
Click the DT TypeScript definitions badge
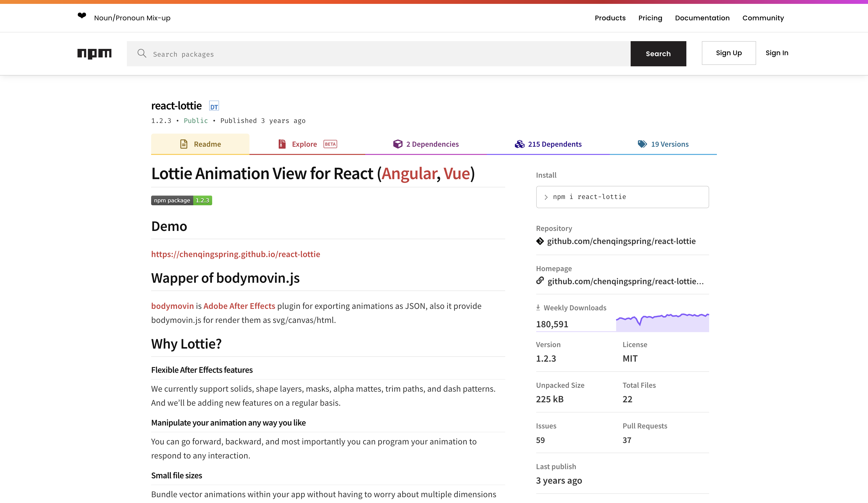click(x=214, y=106)
